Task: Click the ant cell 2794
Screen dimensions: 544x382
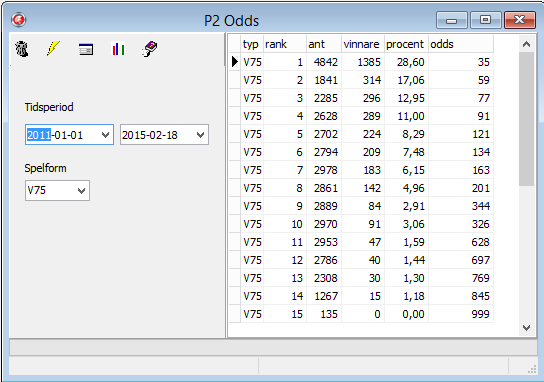Action: [324, 152]
